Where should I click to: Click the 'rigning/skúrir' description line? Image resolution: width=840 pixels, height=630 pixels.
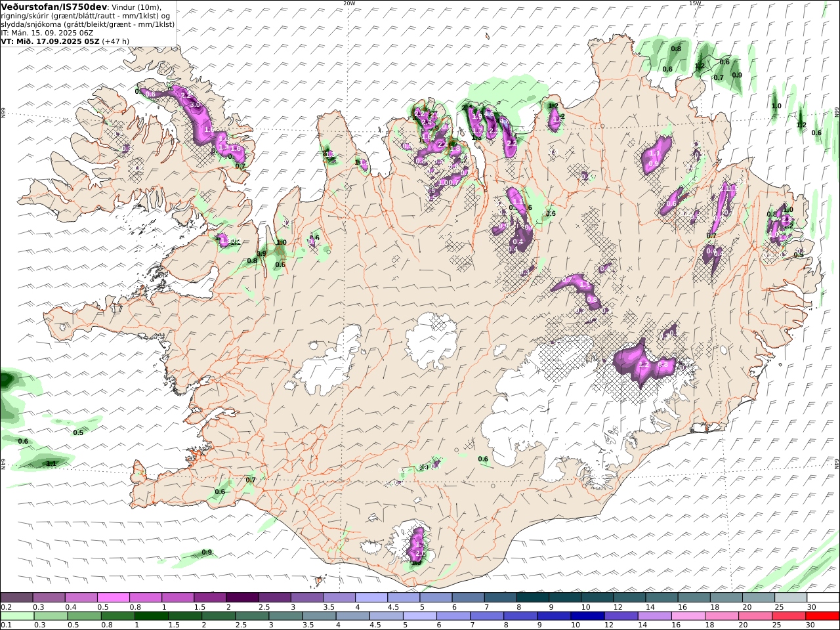click(85, 15)
